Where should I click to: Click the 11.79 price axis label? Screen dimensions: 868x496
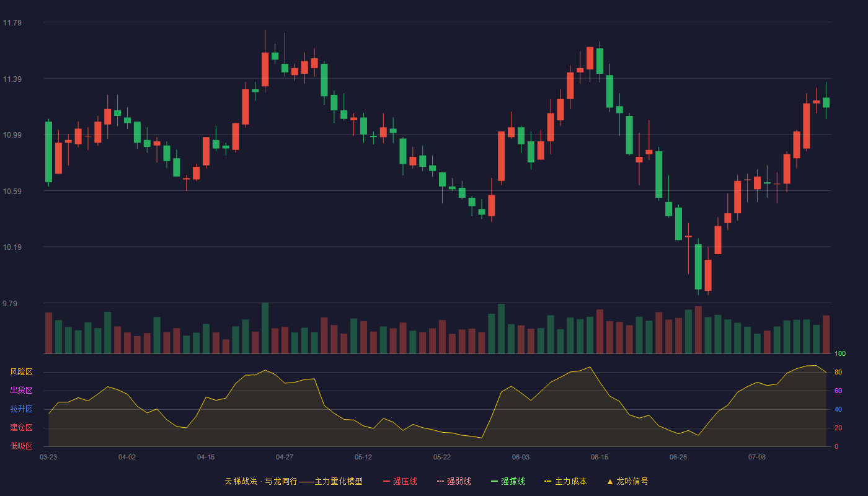point(12,23)
